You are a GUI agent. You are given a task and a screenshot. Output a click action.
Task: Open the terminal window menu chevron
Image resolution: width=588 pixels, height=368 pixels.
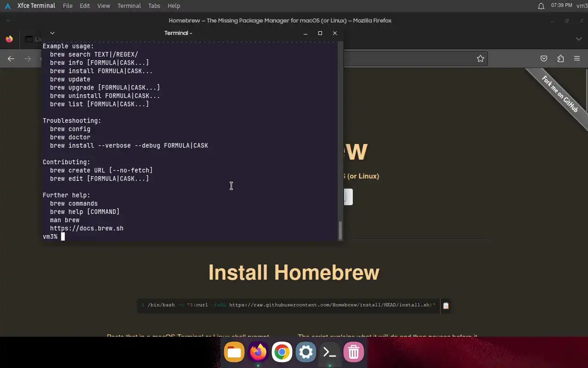click(52, 33)
